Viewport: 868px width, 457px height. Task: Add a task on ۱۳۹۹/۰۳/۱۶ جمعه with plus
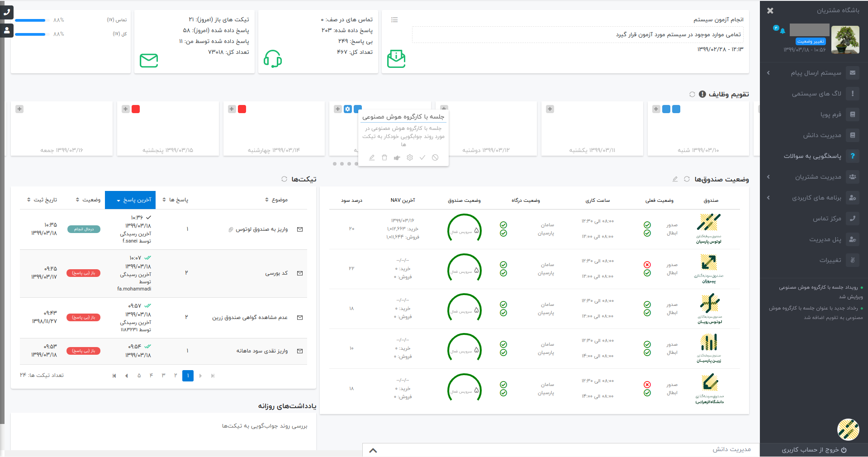click(x=19, y=109)
